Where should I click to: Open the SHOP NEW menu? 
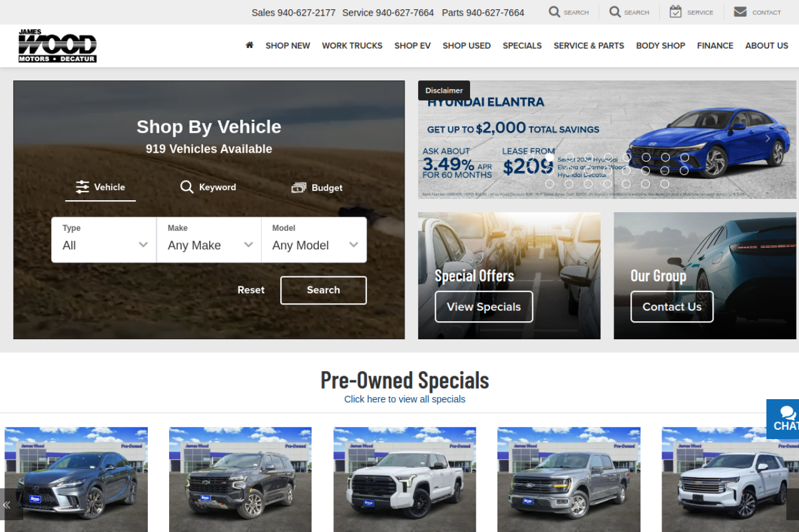pyautogui.click(x=288, y=46)
